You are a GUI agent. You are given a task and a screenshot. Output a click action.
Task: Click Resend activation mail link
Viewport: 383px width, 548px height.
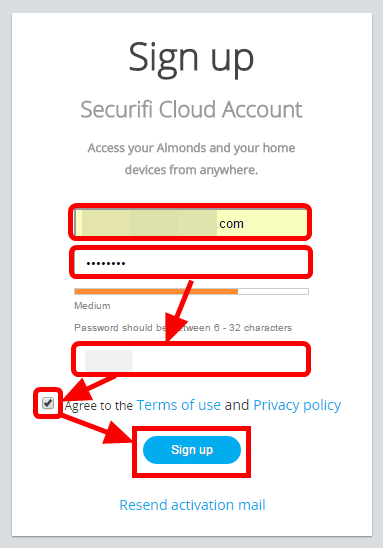tap(193, 505)
